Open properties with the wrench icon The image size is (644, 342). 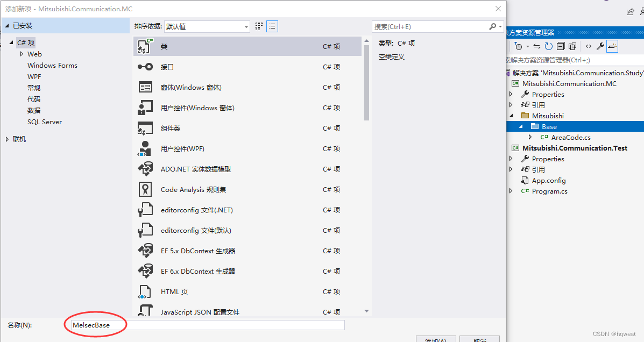pos(600,46)
